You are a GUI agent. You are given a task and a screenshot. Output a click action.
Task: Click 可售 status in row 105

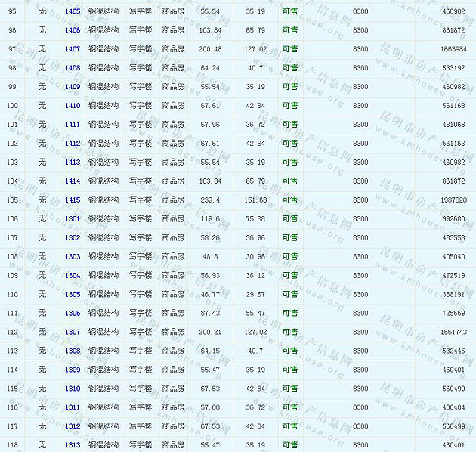click(x=289, y=200)
